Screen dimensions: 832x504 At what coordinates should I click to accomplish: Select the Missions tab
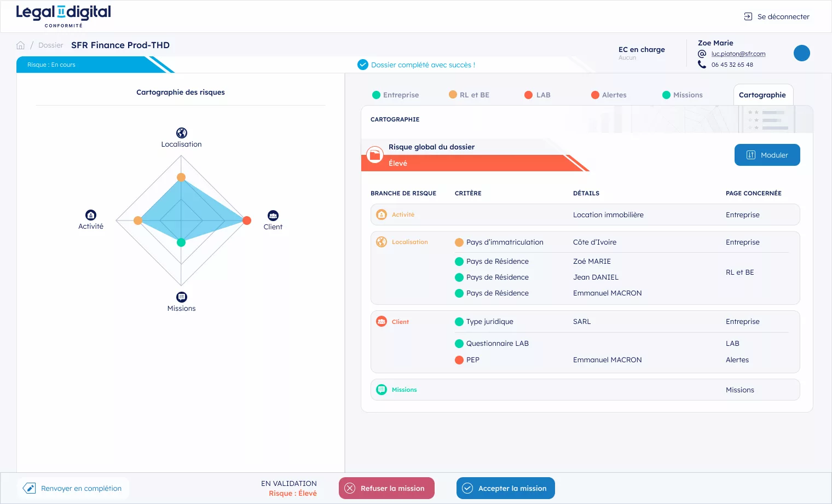point(682,95)
